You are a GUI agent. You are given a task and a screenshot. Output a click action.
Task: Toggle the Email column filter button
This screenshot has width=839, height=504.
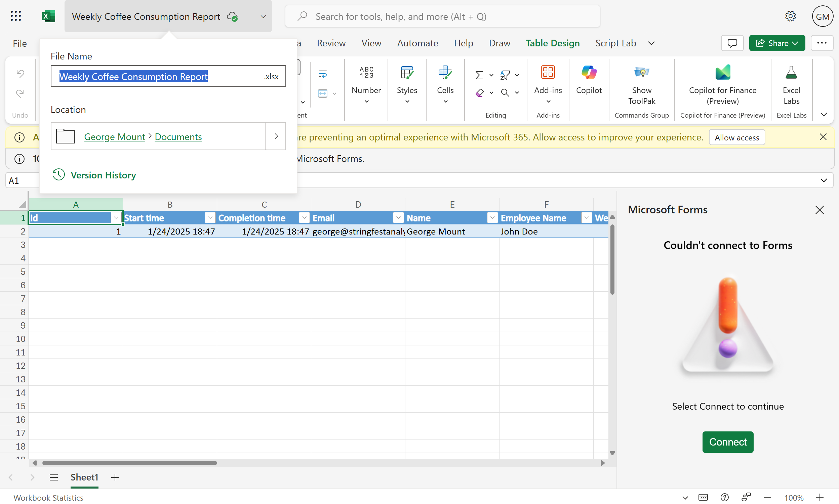coord(398,218)
